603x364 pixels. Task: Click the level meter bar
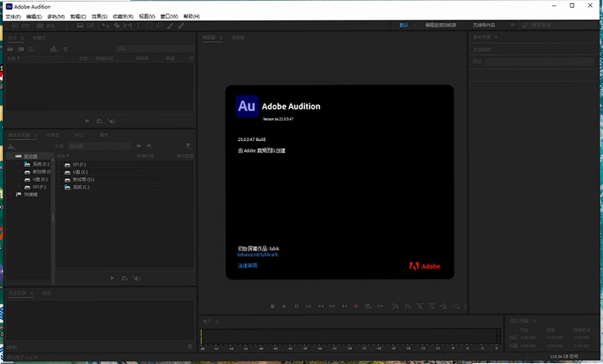(x=350, y=336)
